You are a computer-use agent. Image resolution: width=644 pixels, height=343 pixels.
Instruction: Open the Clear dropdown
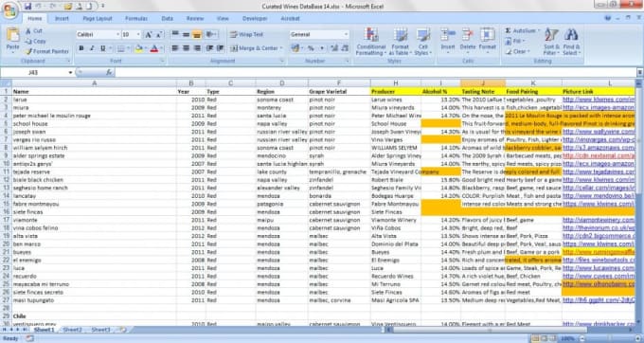[528, 51]
